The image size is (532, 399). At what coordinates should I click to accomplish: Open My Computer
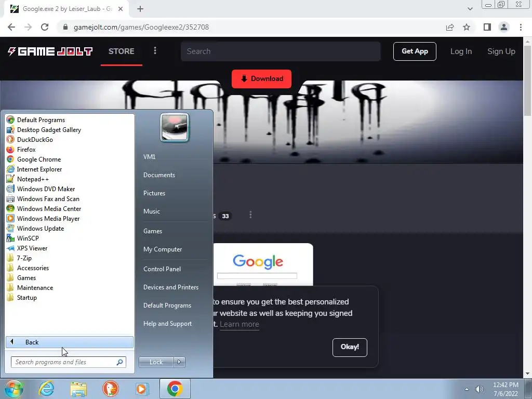tap(163, 249)
